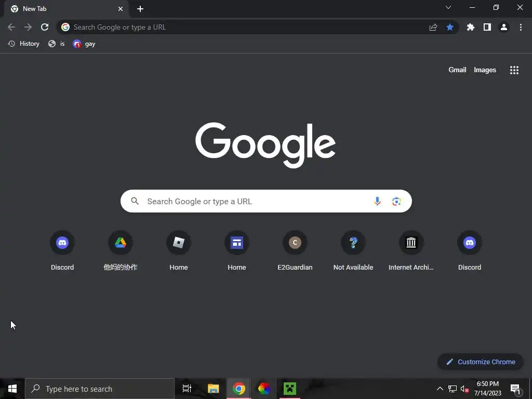Open the last Discord shortcut
Image resolution: width=532 pixels, height=399 pixels.
point(470,251)
